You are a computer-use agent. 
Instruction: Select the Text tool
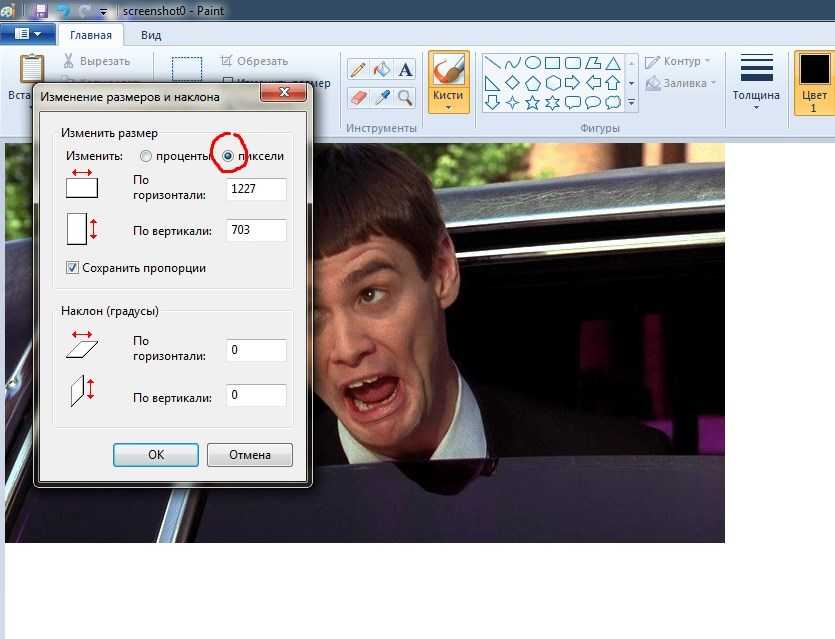pyautogui.click(x=405, y=69)
